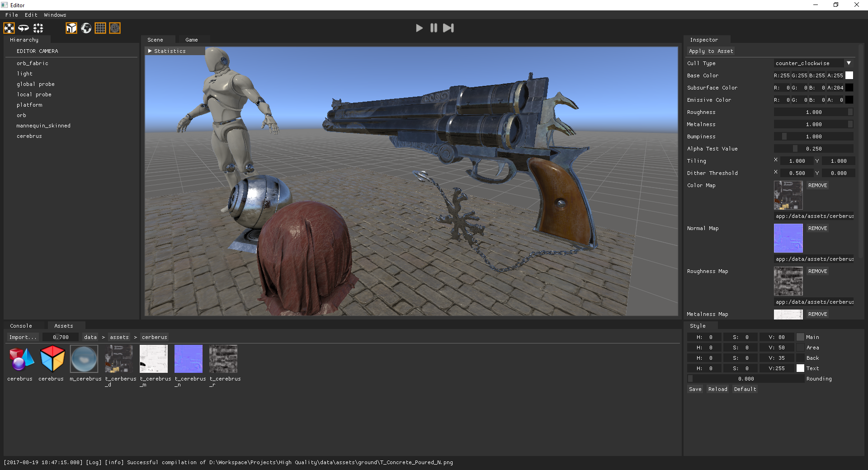Toggle the grid display icon
The height and width of the screenshot is (470, 868).
click(x=100, y=28)
